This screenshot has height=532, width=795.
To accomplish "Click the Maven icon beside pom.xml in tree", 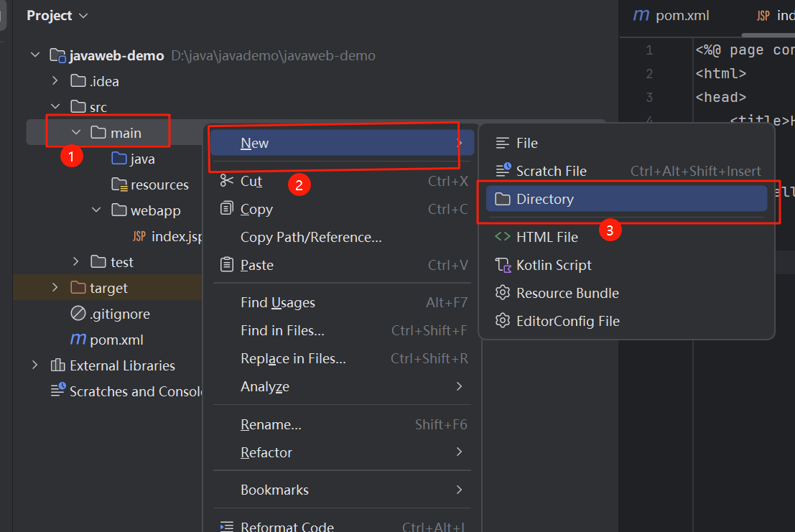I will (x=78, y=338).
